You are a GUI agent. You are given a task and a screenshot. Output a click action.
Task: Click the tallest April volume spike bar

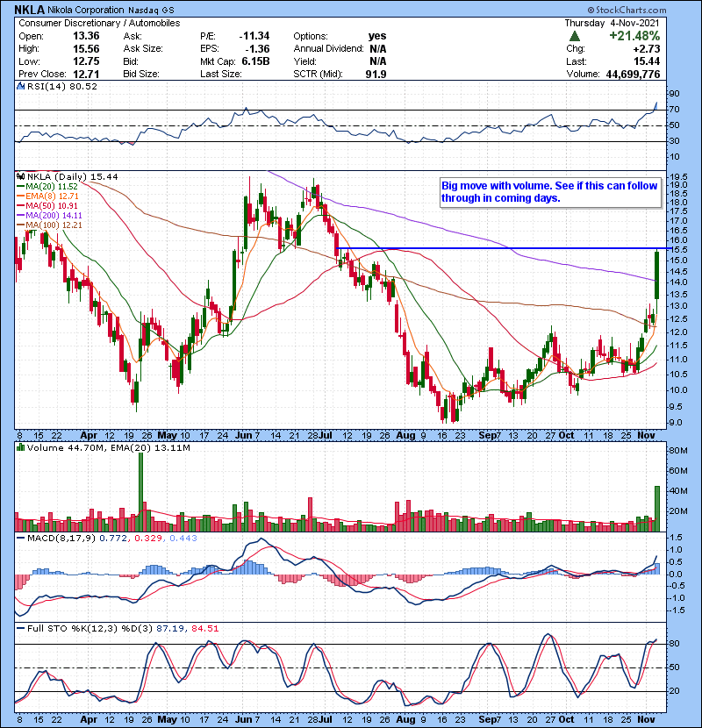140,492
